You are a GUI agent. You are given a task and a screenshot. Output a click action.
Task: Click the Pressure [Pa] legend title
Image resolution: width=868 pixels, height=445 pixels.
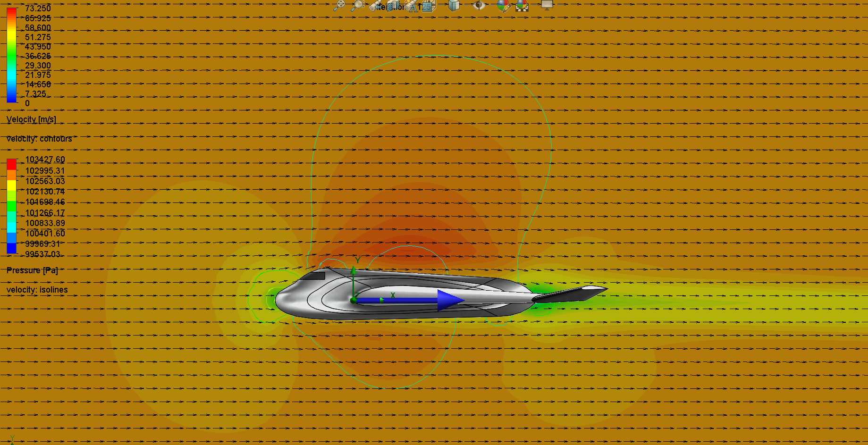(32, 270)
